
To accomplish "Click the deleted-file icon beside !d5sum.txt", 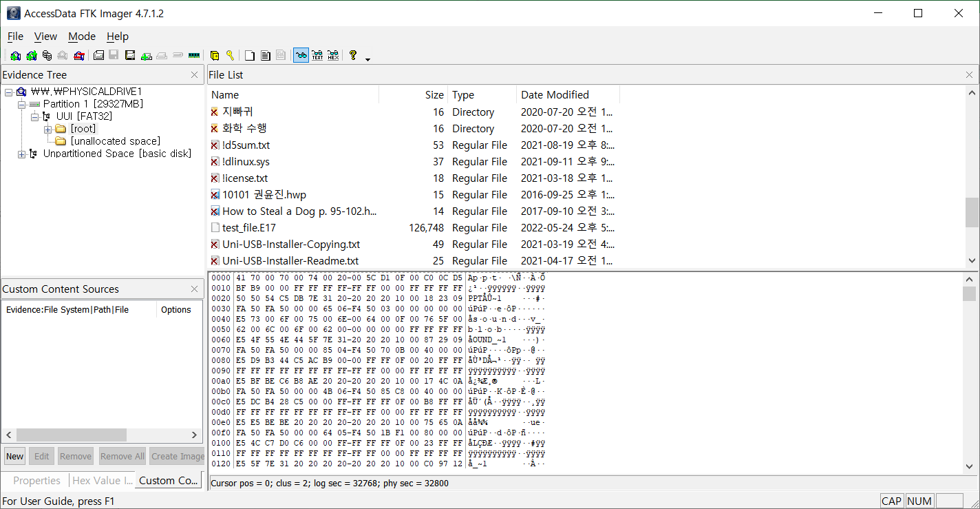I will [215, 145].
